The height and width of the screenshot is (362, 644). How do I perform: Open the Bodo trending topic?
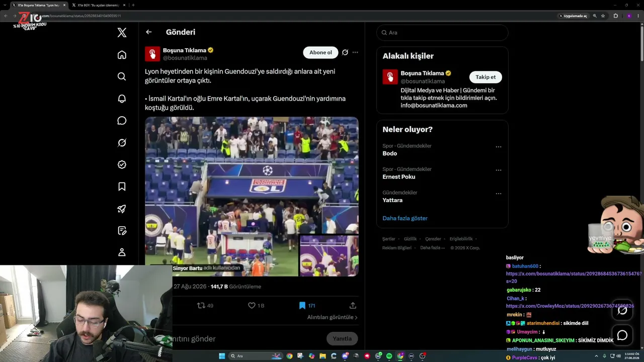390,154
